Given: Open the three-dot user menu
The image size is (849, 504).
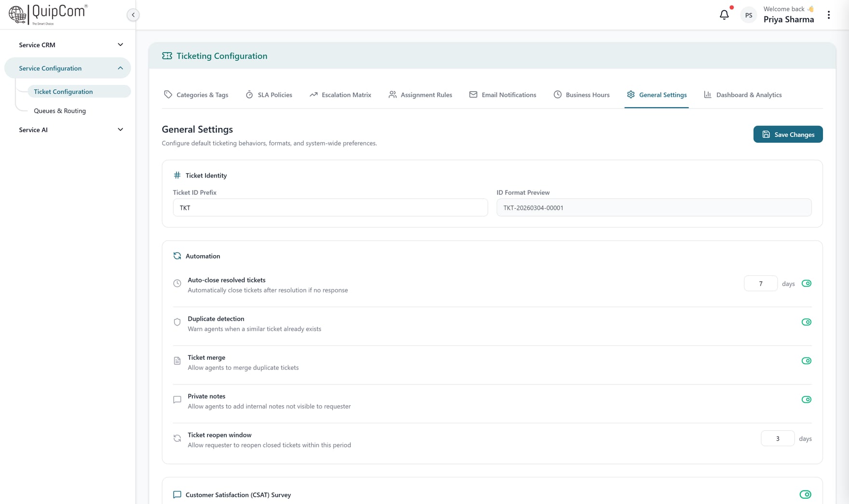Looking at the screenshot, I should click(x=829, y=15).
